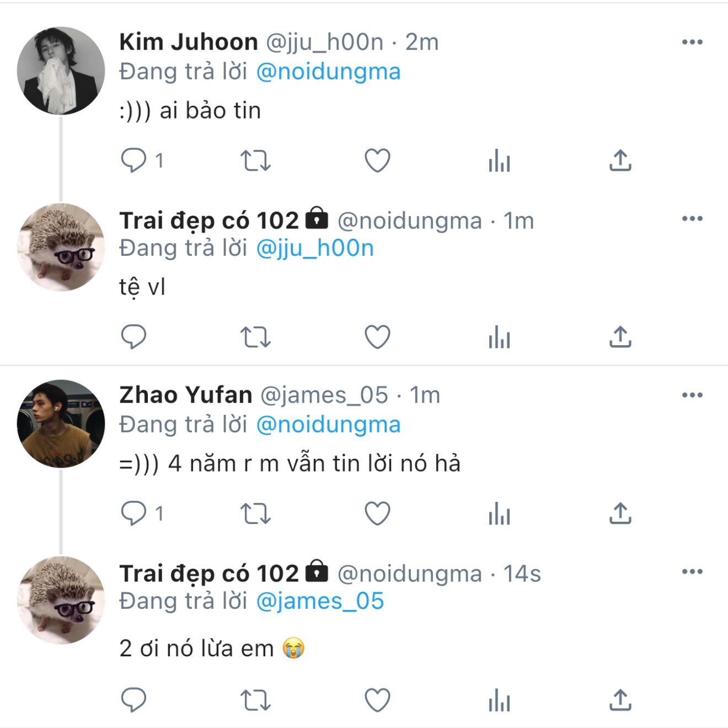
Task: Open more options on Zhao Yufan's tweet
Action: pyautogui.click(x=692, y=395)
